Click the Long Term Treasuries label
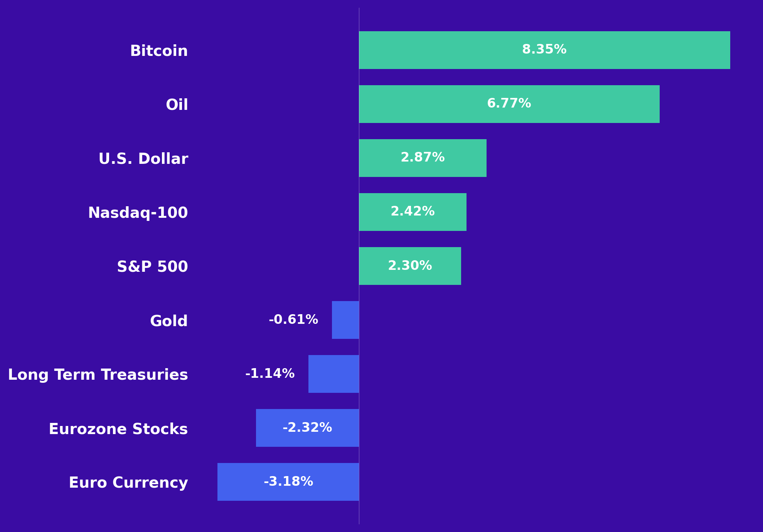 98,375
